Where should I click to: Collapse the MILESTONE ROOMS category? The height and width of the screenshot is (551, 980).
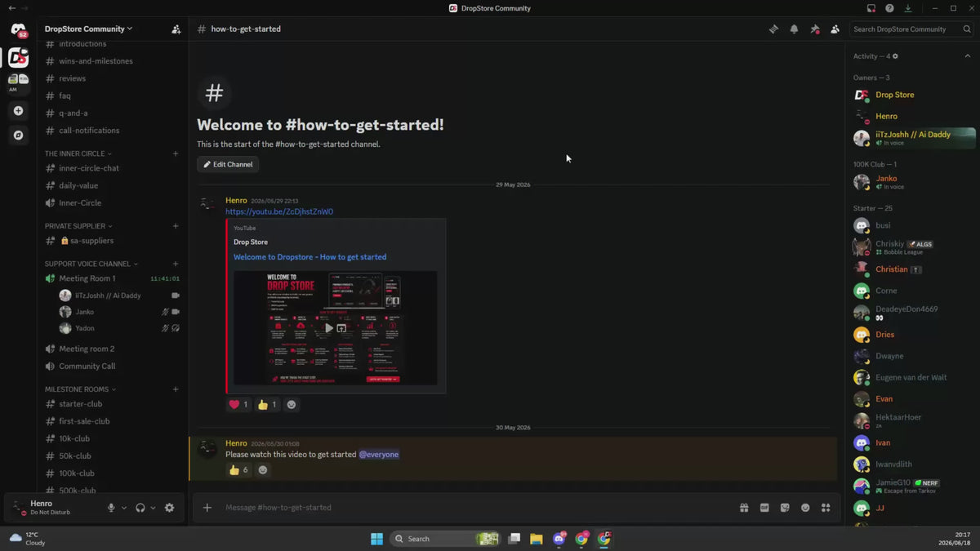[x=81, y=389]
